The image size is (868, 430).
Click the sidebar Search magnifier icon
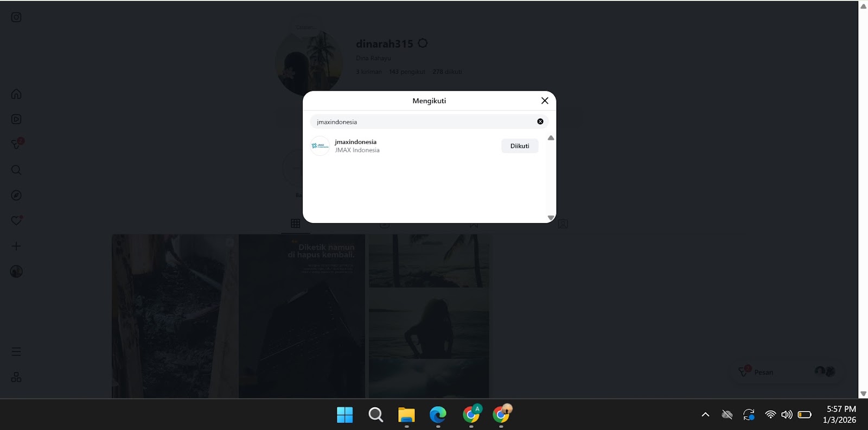(16, 170)
